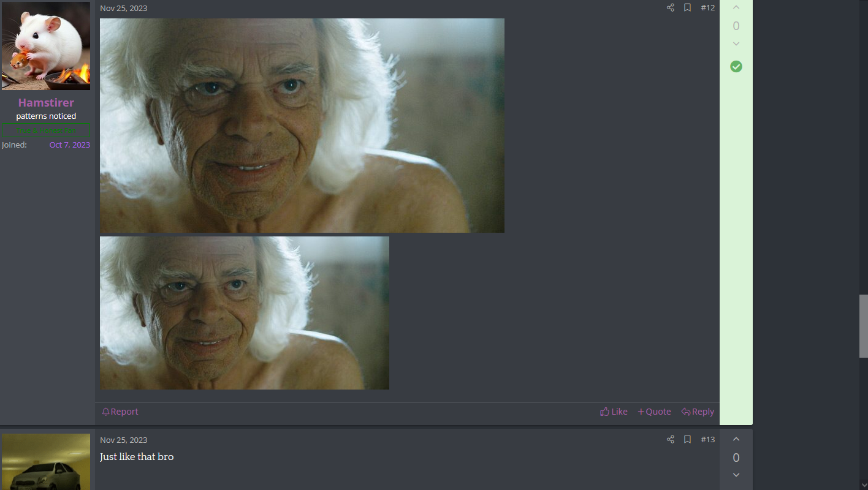Bookmark post #12
Screen dimensions: 868x490
(687, 8)
